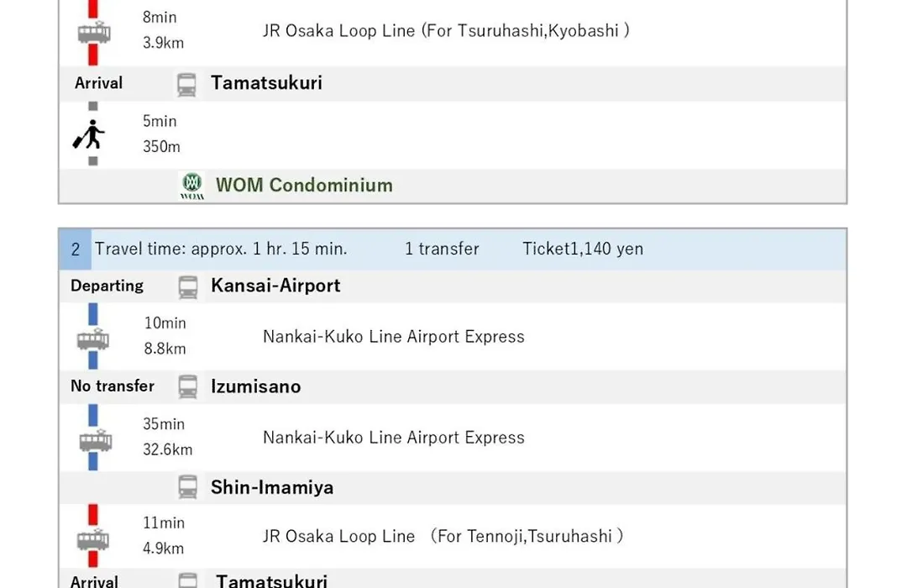Click the walking person with luggage icon
This screenshot has width=907, height=588.
88,134
